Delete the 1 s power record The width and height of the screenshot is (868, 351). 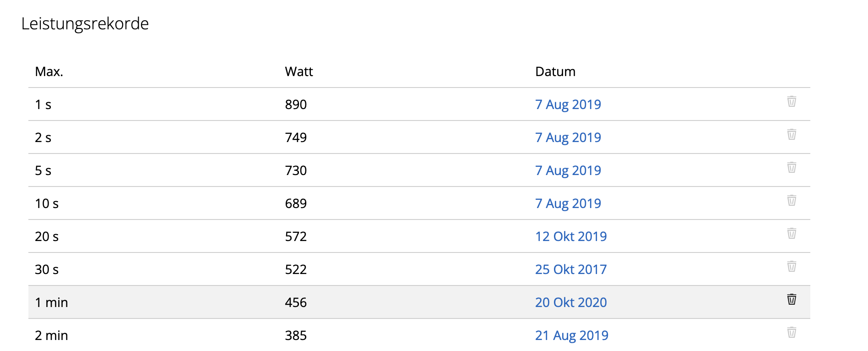(792, 101)
